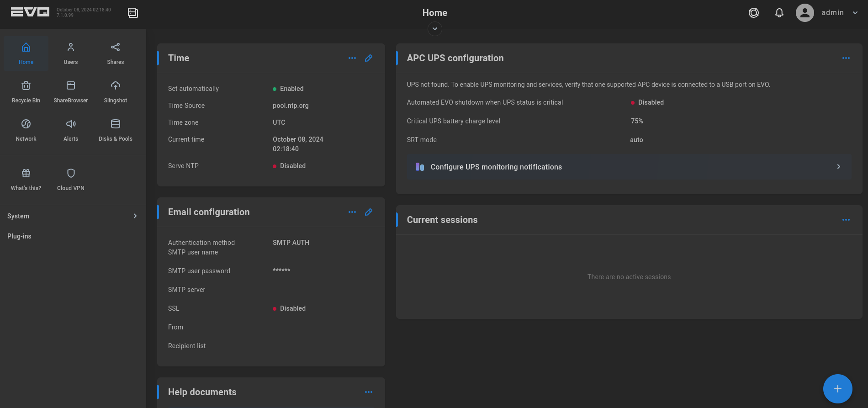Screen dimensions: 868x408
Task: Click the SSL Disabled status
Action: (x=289, y=308)
